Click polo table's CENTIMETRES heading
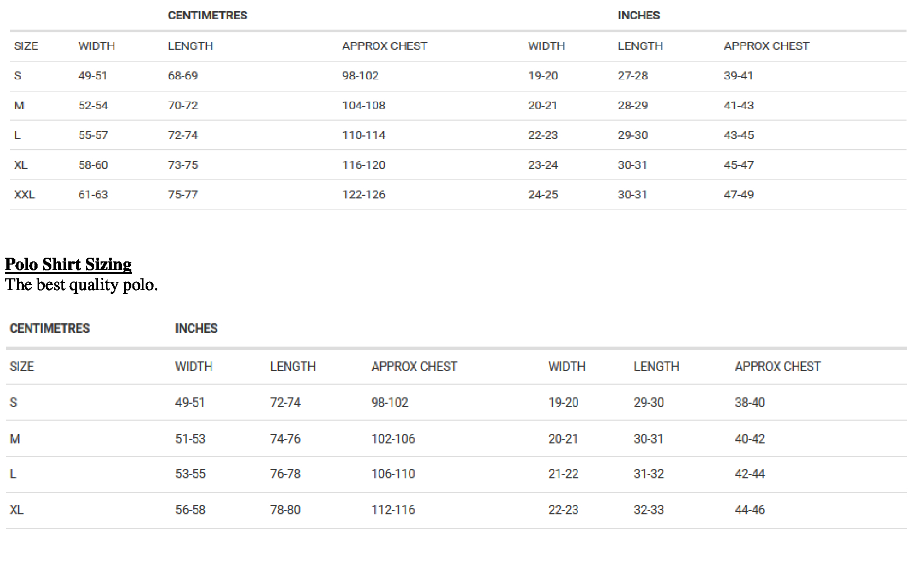This screenshot has height=572, width=924. click(50, 328)
